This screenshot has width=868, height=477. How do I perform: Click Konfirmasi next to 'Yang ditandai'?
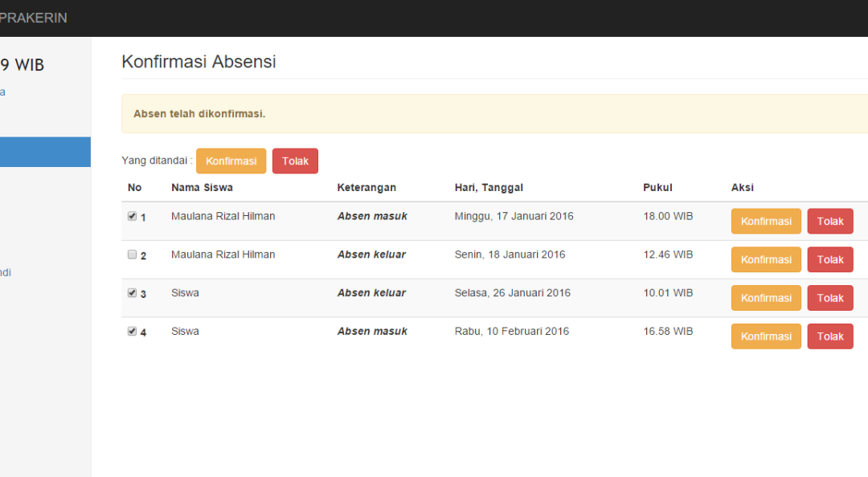tap(231, 161)
